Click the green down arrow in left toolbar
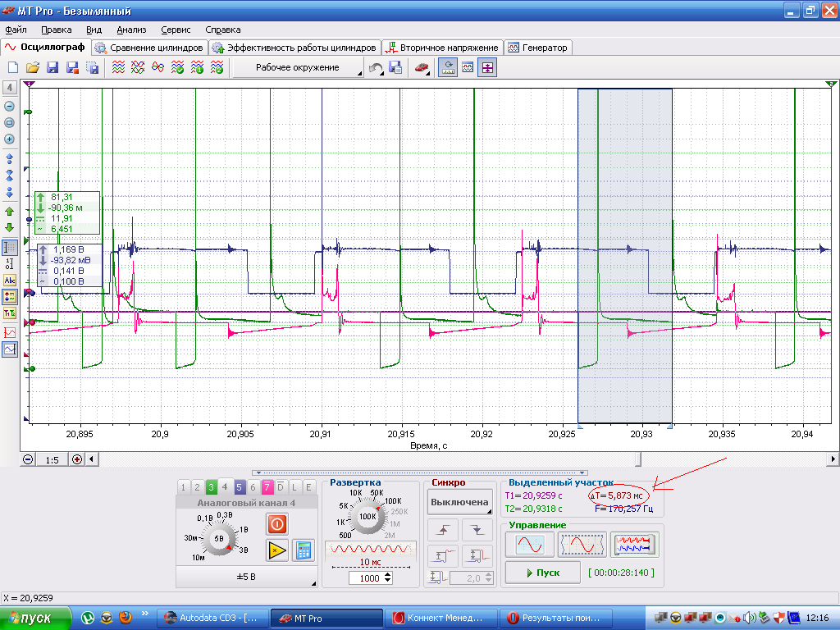Image resolution: width=840 pixels, height=630 pixels. tap(9, 227)
